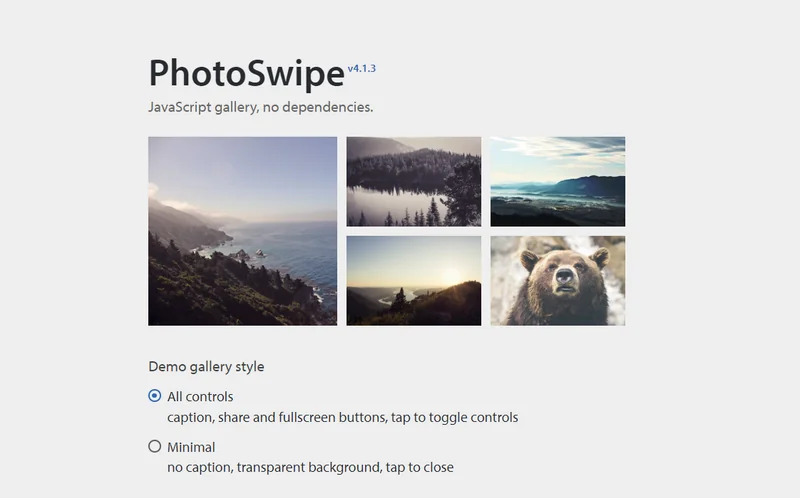Screen dimensions: 800x498
Task: Click the PhotoSwipe title heading
Action: point(246,73)
